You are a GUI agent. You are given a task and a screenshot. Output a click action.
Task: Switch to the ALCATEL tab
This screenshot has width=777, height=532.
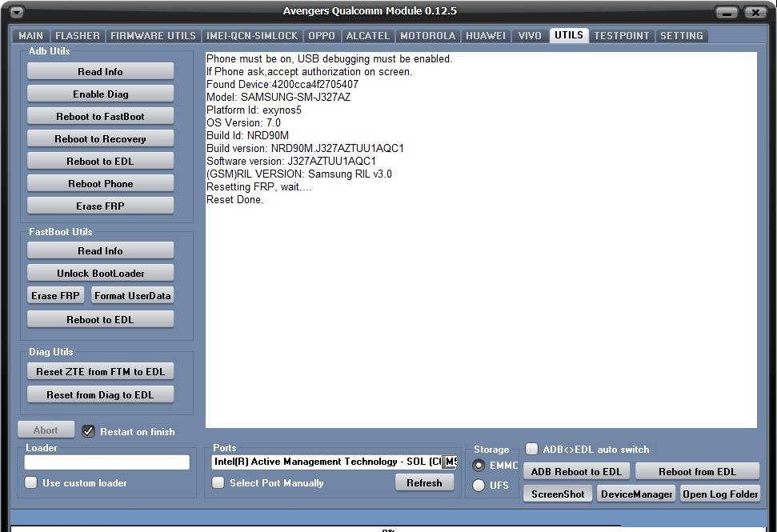pos(367,36)
